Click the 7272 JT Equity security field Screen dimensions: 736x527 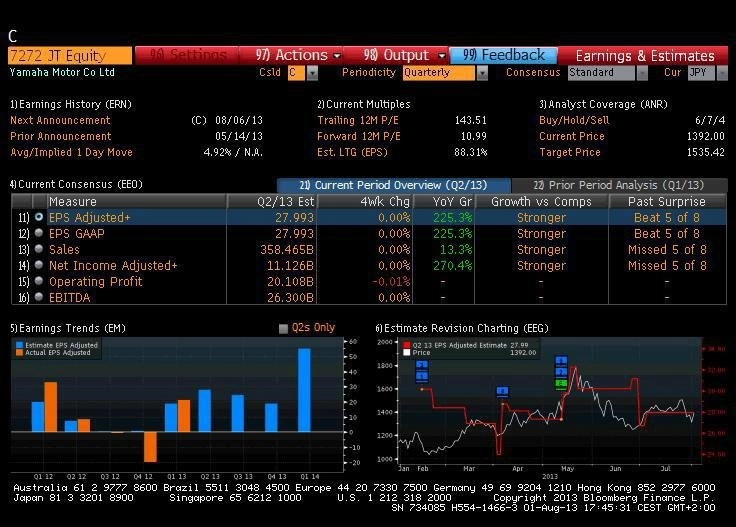point(70,56)
